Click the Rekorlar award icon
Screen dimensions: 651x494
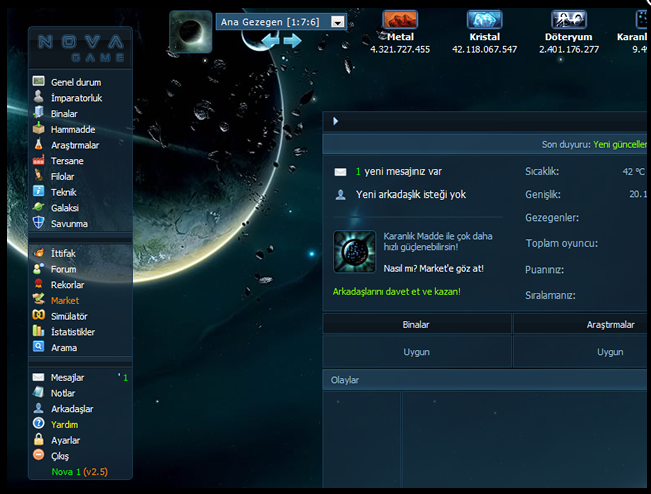click(39, 284)
